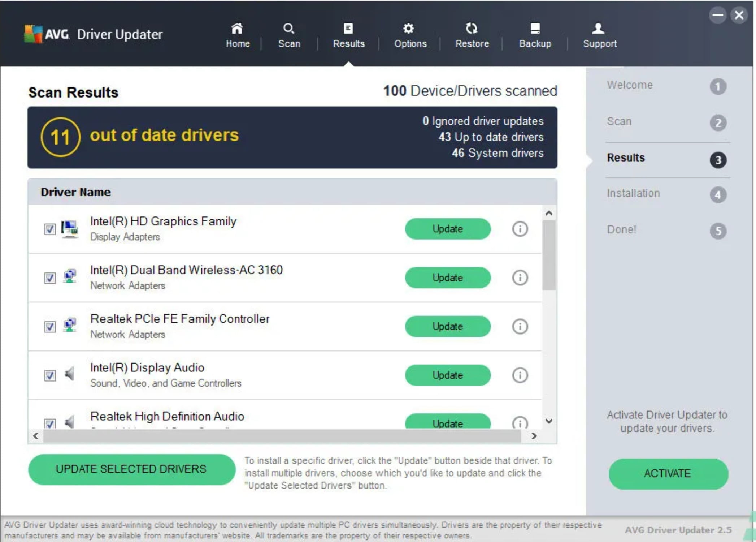The image size is (756, 542).
Task: Click '43 Up to date drivers' text
Action: 491,137
